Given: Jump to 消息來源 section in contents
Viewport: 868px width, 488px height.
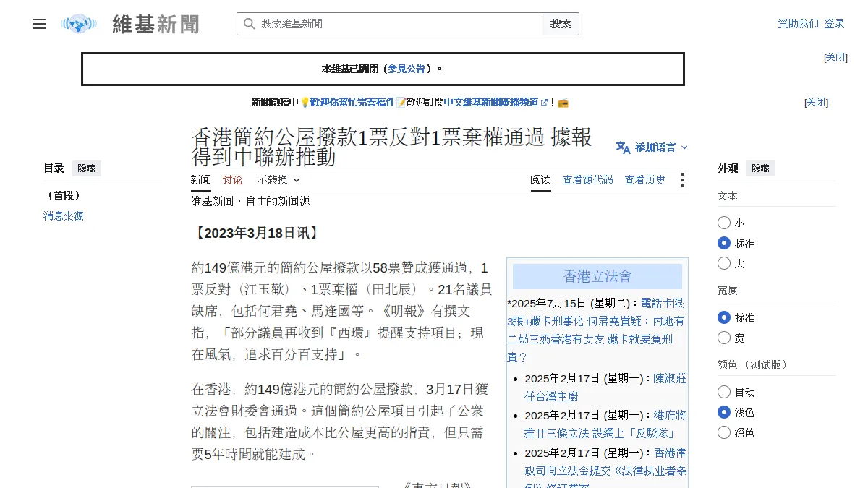Looking at the screenshot, I should [64, 215].
